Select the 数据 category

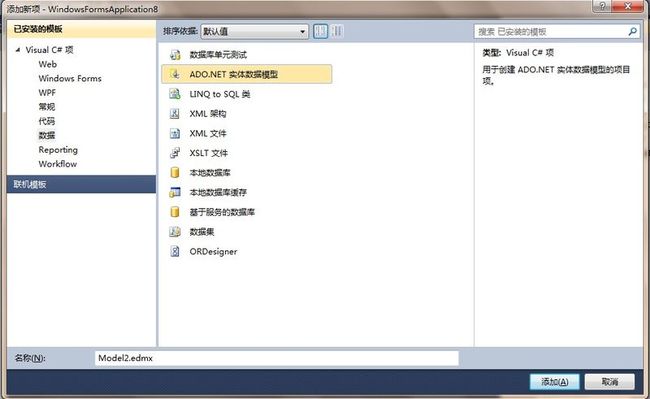[x=47, y=135]
